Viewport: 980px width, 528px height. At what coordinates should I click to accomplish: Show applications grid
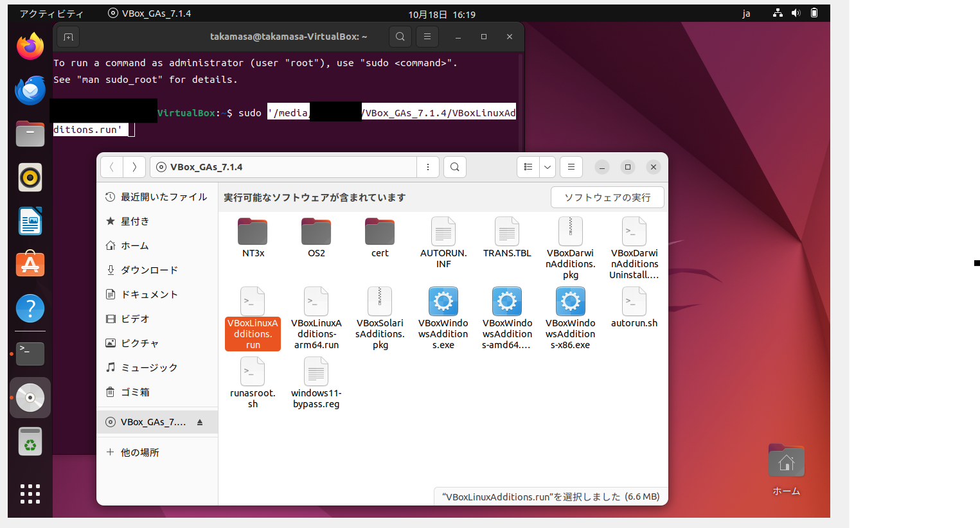pos(30,493)
